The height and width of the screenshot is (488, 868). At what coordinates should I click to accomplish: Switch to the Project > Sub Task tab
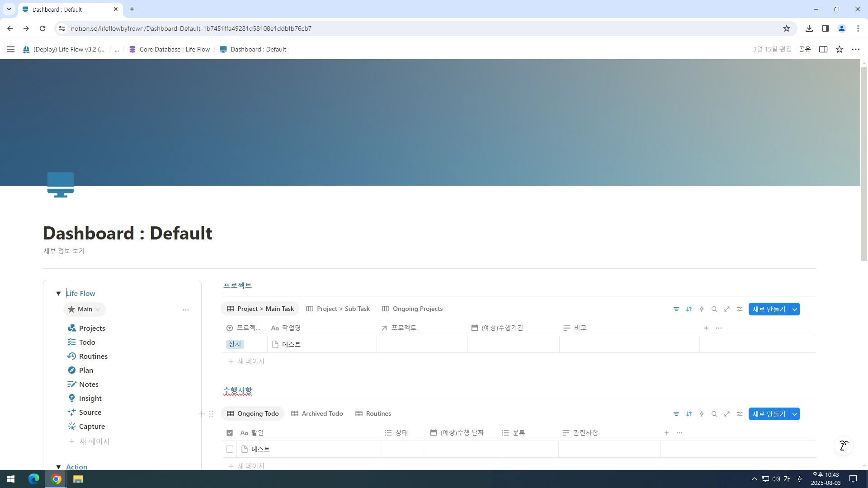point(338,309)
